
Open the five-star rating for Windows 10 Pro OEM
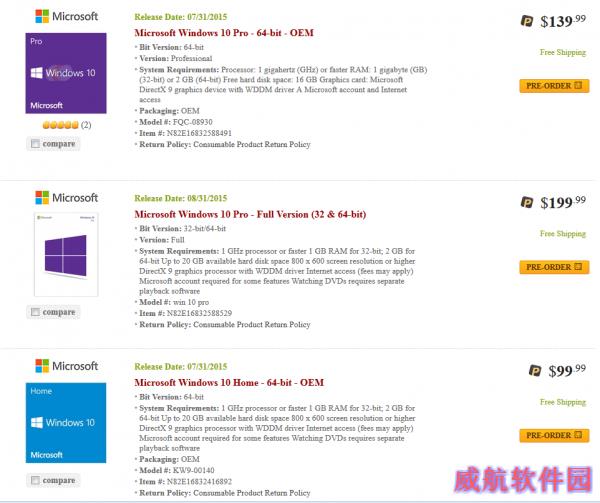(x=60, y=125)
